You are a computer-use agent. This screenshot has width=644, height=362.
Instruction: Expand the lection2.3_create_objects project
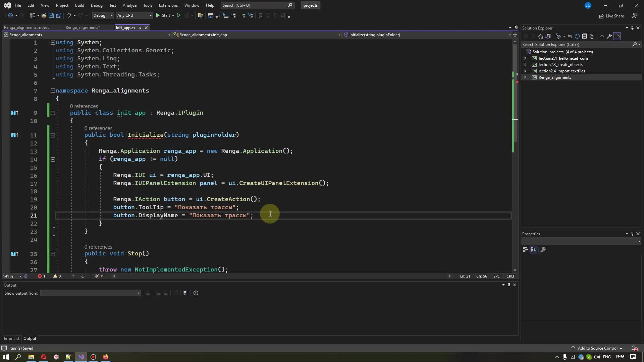click(525, 65)
